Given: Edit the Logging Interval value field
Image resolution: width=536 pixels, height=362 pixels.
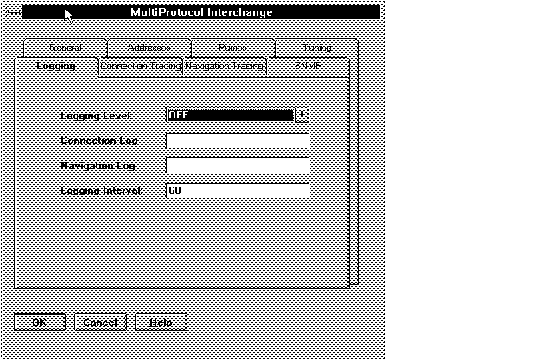Looking at the screenshot, I should pyautogui.click(x=238, y=191).
